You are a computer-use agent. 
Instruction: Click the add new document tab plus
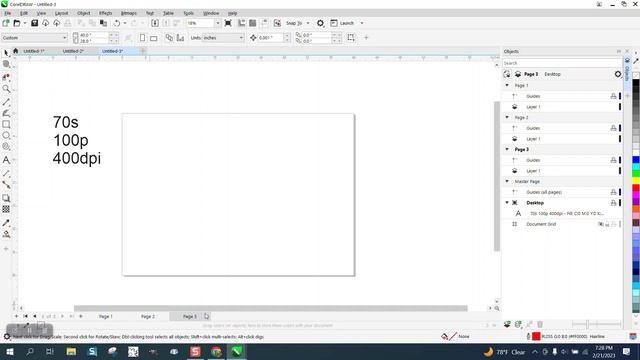(143, 51)
